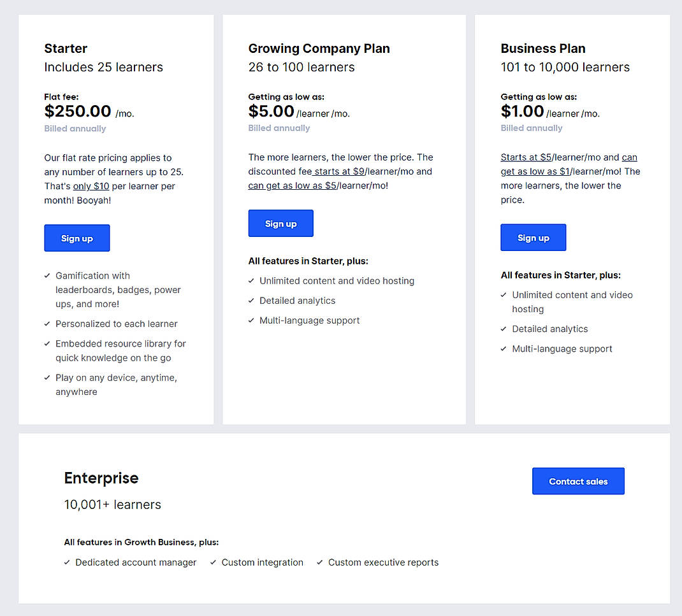
Task: Click checkmark for Unlimited content and video hosting
Action: point(251,280)
